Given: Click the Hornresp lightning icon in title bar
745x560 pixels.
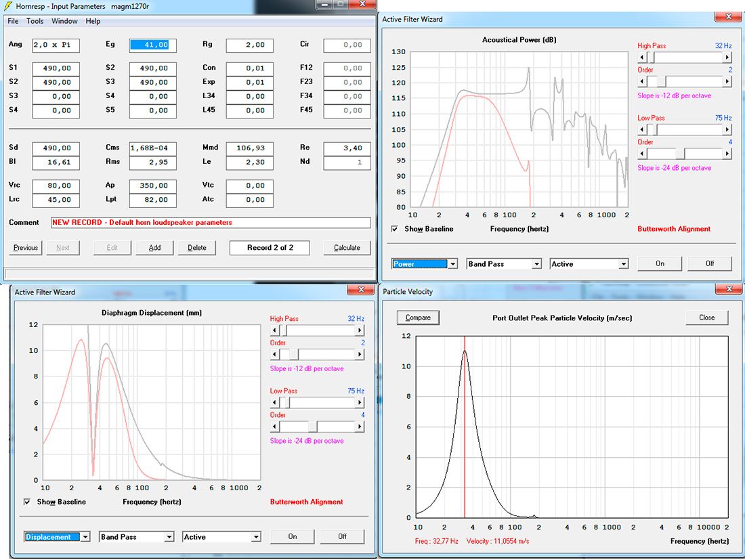Looking at the screenshot, I should (x=8, y=6).
